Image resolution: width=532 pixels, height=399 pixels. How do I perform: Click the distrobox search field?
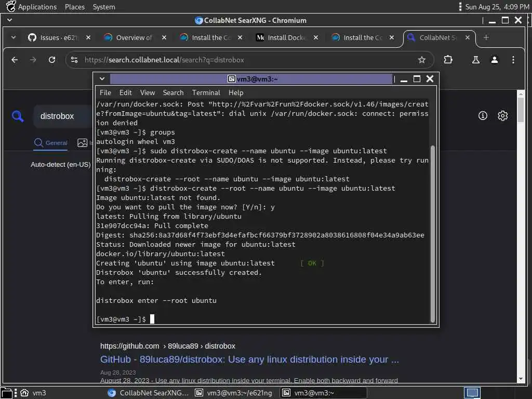(63, 116)
